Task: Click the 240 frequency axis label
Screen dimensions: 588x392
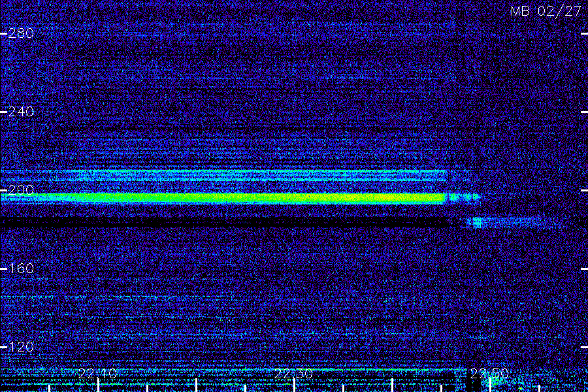Action: pyautogui.click(x=21, y=112)
